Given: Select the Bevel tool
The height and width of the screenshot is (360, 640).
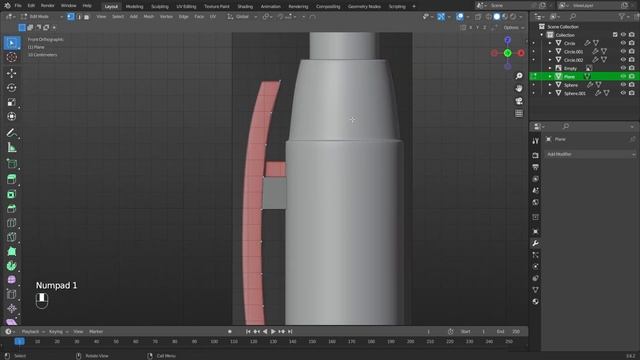Looking at the screenshot, I should (x=11, y=209).
